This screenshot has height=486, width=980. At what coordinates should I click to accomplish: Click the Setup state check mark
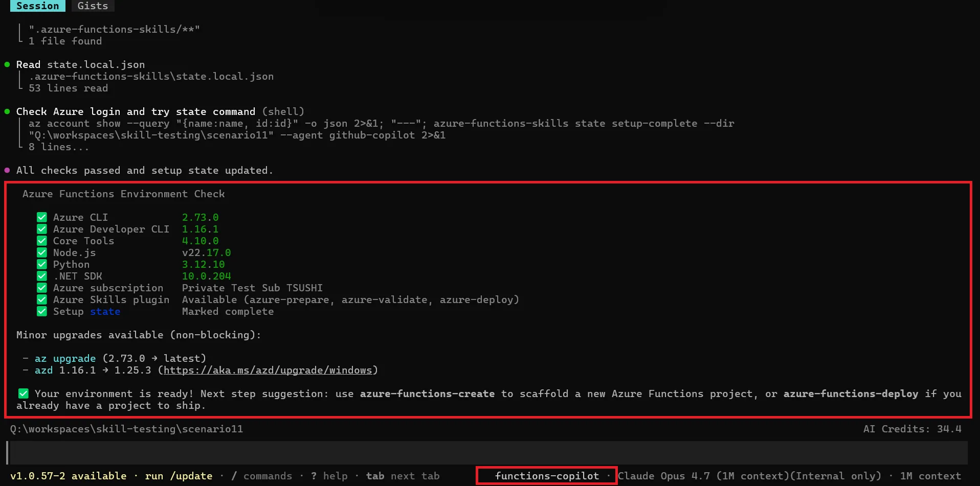coord(42,311)
